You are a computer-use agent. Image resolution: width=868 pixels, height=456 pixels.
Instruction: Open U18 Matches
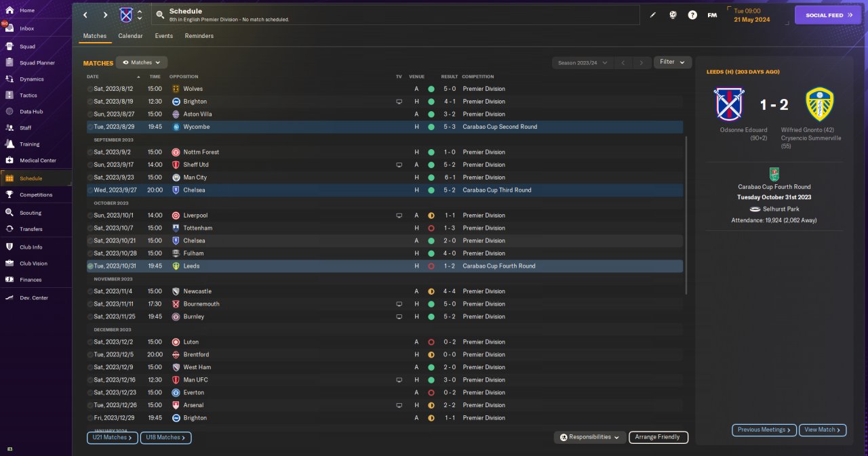[166, 438]
